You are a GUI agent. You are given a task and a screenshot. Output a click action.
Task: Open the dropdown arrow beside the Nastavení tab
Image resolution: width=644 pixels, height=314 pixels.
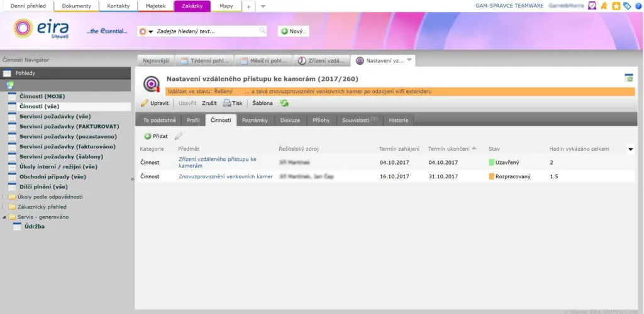click(x=409, y=60)
